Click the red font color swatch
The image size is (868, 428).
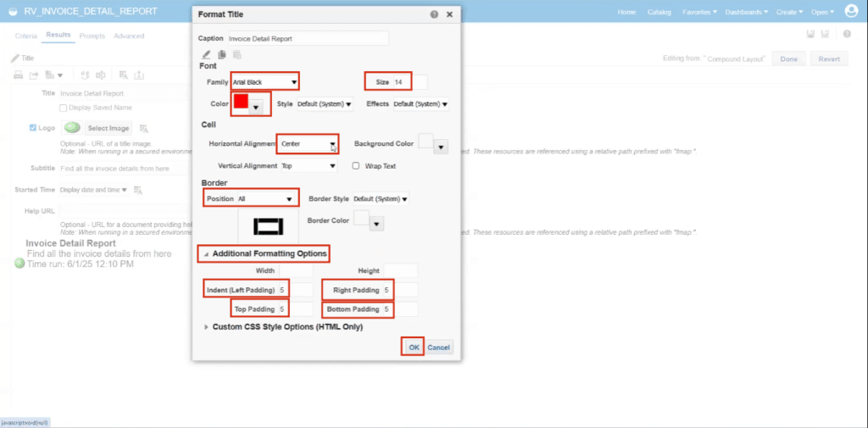[x=241, y=102]
